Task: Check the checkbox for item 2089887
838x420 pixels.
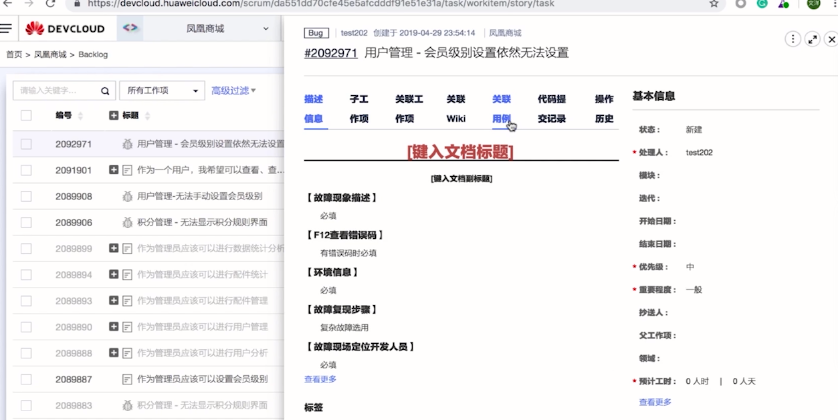Action: click(x=26, y=379)
